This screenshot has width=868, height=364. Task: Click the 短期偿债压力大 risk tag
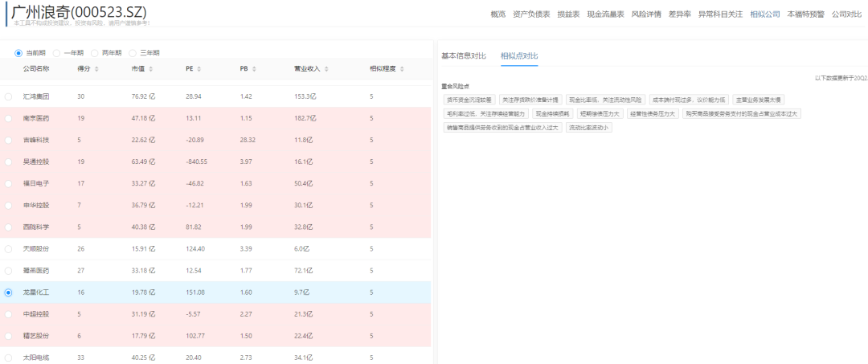pos(600,113)
